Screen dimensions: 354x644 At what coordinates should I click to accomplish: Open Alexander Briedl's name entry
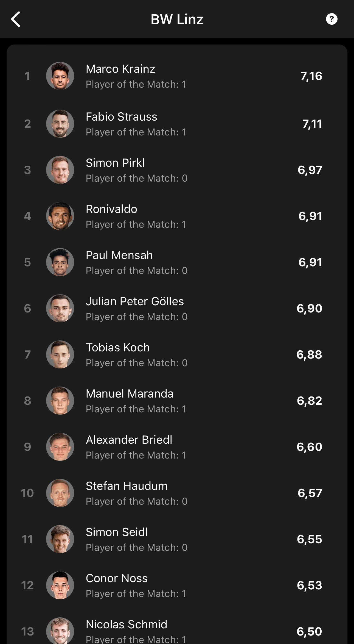tap(129, 440)
